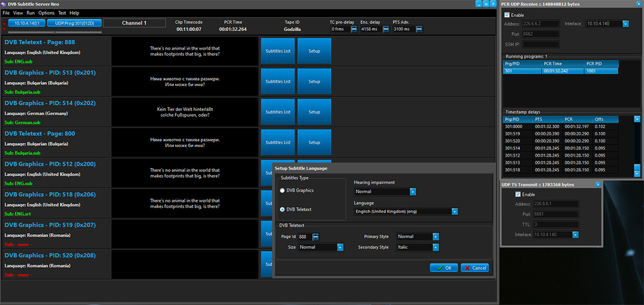The height and width of the screenshot is (305, 644).
Task: Click the UDP:Prog:301(012D) button
Action: (74, 23)
